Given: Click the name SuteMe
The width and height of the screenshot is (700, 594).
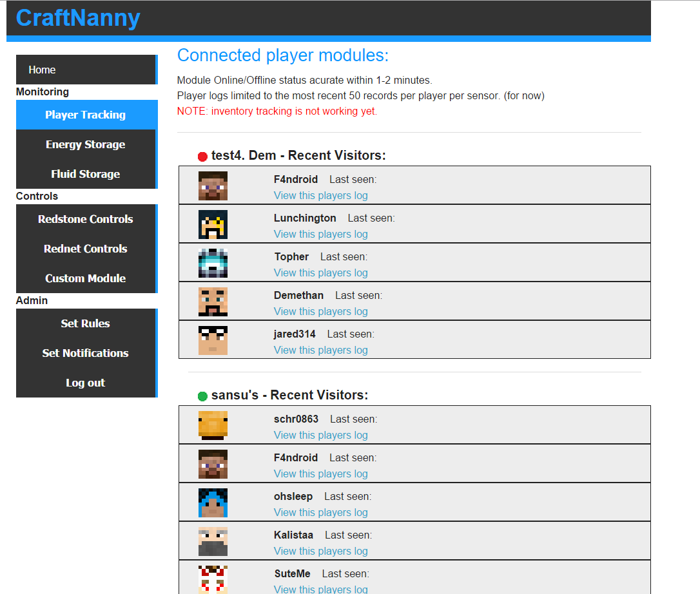Looking at the screenshot, I should [293, 574].
